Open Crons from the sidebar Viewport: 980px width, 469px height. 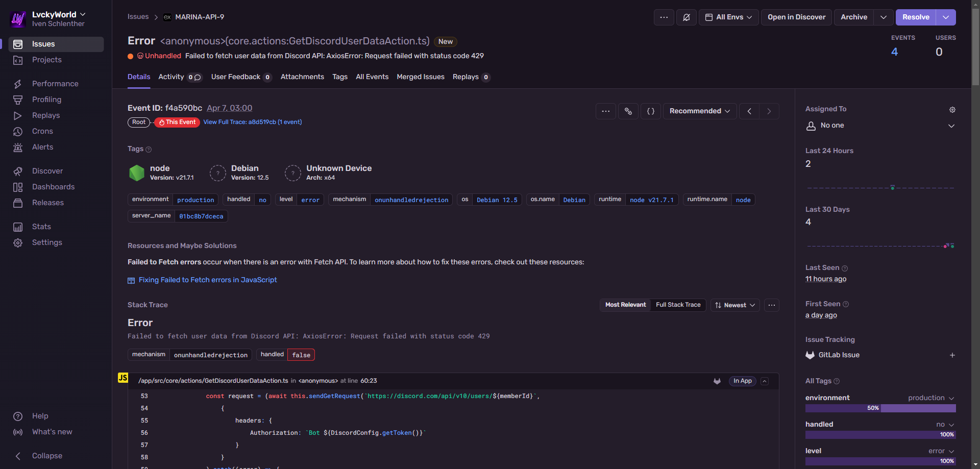tap(42, 131)
